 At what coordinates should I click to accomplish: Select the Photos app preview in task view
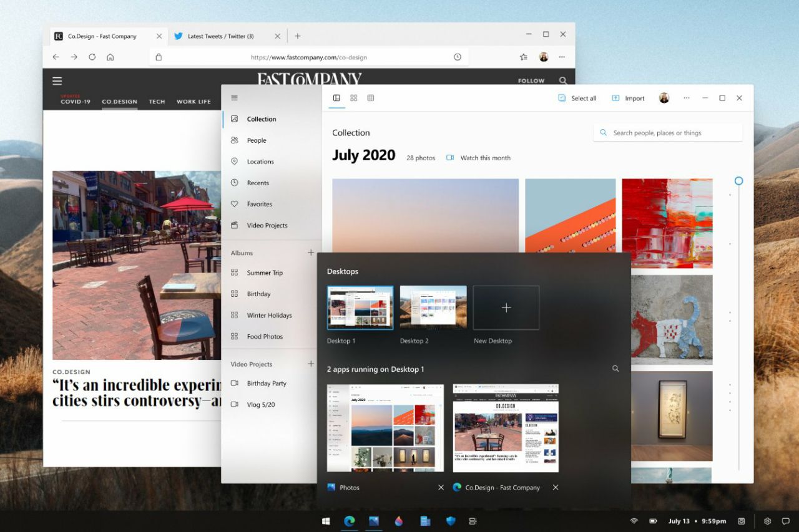[x=385, y=428]
